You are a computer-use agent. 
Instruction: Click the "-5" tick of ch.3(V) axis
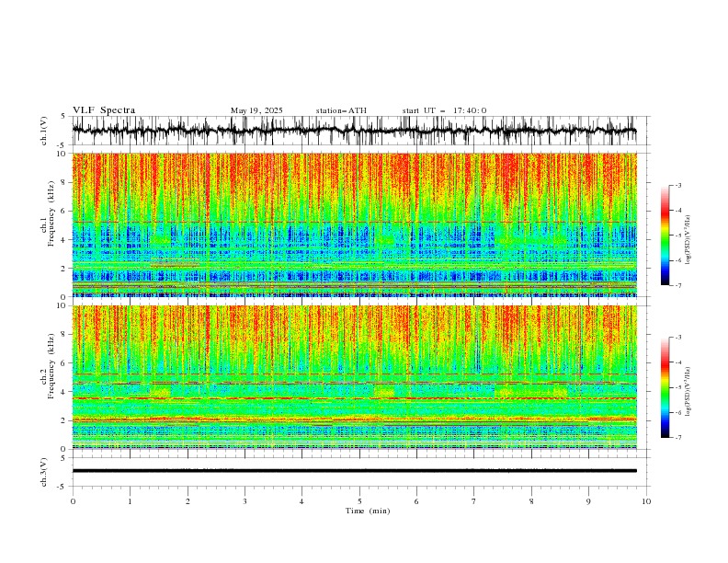[63, 487]
